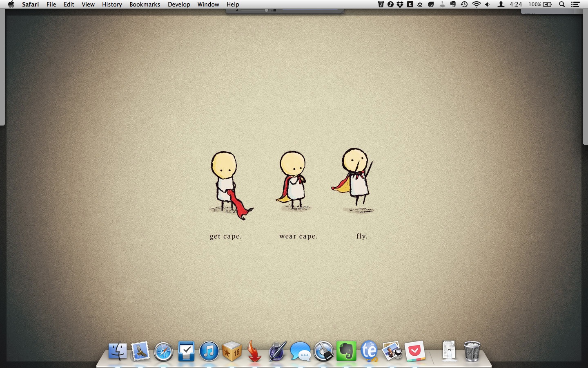Click the round music note menu bar icon
Screen dimensions: 588x368
pyautogui.click(x=390, y=4)
